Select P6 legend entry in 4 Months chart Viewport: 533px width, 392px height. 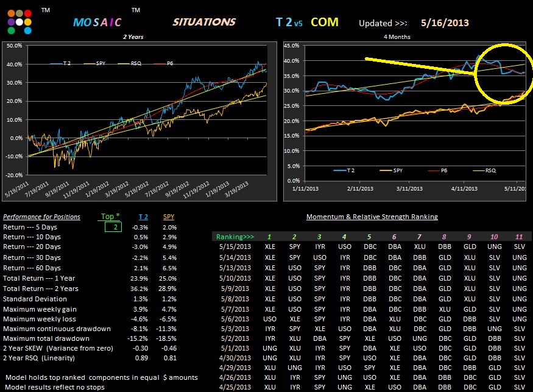point(437,170)
